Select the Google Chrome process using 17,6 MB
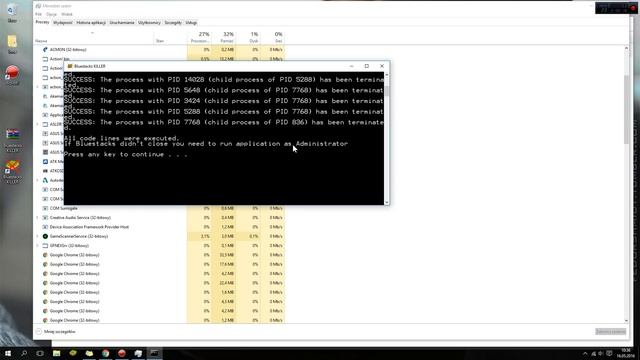 (159, 264)
